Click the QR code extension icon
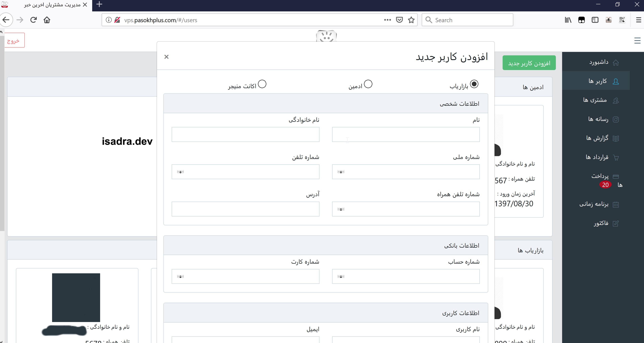 622,20
